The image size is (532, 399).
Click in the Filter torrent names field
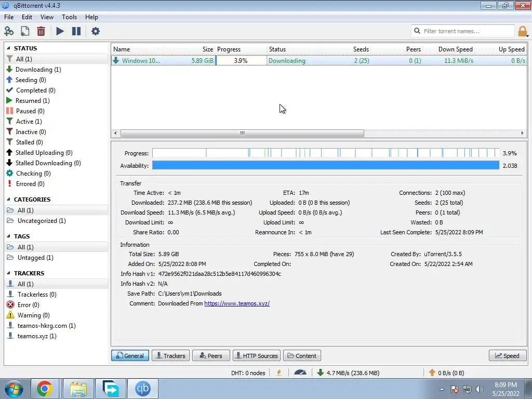pyautogui.click(x=463, y=31)
